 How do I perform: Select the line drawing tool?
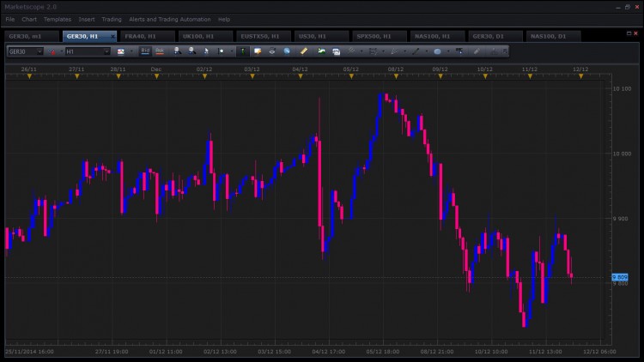pyautogui.click(x=416, y=51)
